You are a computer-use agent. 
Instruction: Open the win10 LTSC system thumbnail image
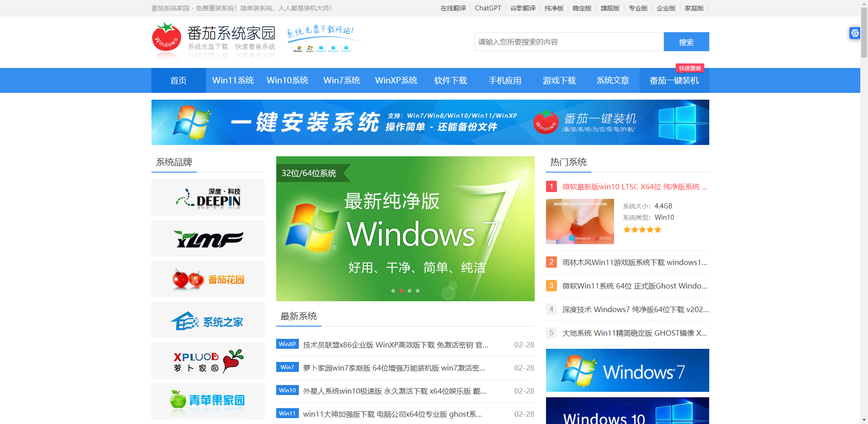coord(580,222)
